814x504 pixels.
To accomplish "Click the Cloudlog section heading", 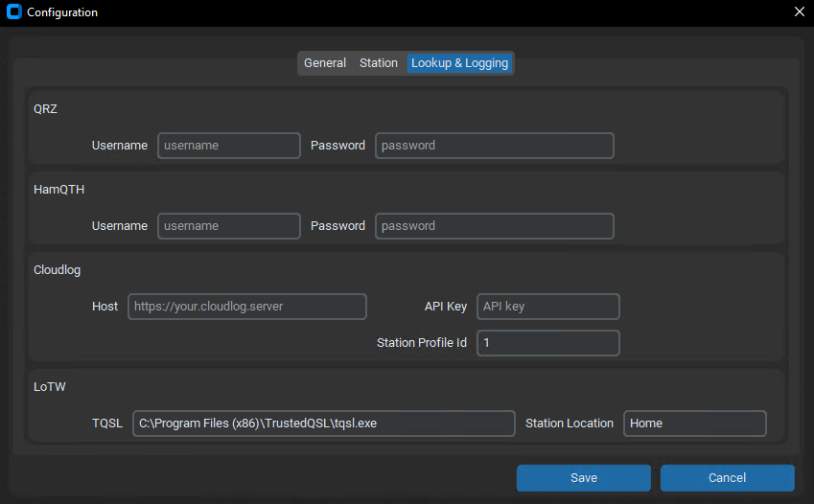I will point(58,270).
